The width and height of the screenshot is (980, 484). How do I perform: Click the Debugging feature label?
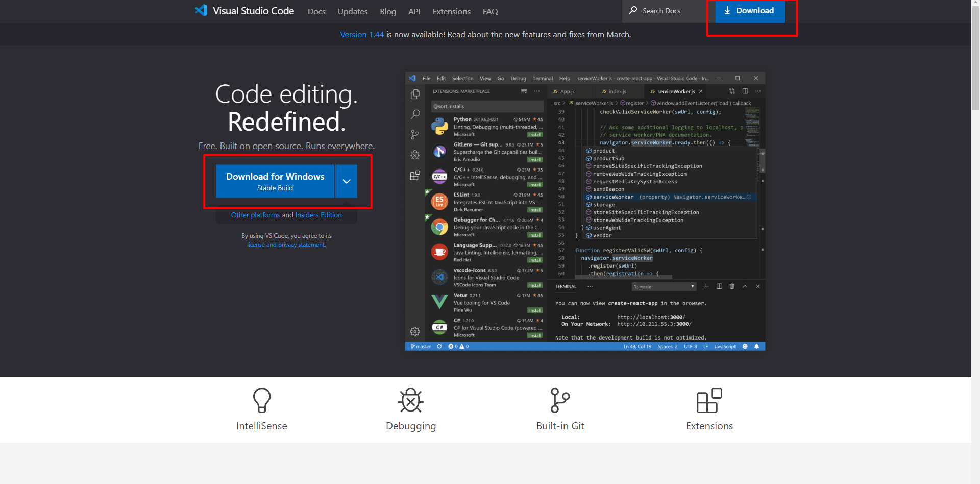411,426
